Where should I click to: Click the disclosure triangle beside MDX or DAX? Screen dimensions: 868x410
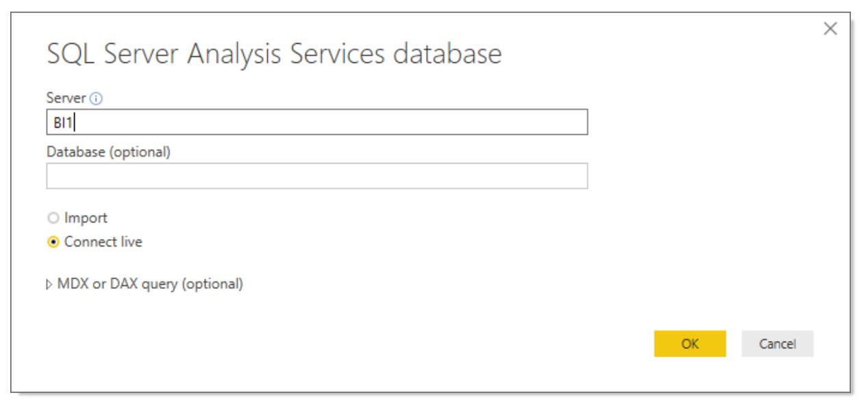click(x=49, y=284)
